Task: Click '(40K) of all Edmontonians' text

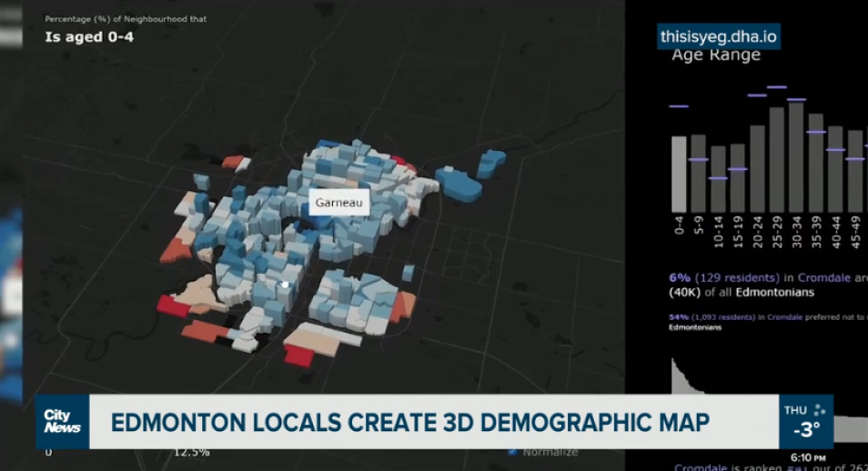Action: pyautogui.click(x=742, y=292)
